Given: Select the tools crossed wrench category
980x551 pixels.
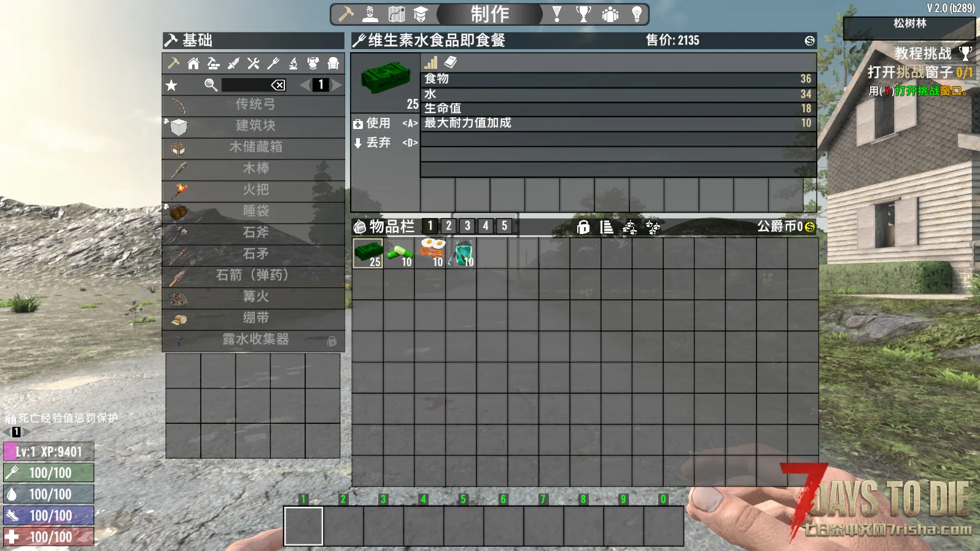Looking at the screenshot, I should click(253, 63).
